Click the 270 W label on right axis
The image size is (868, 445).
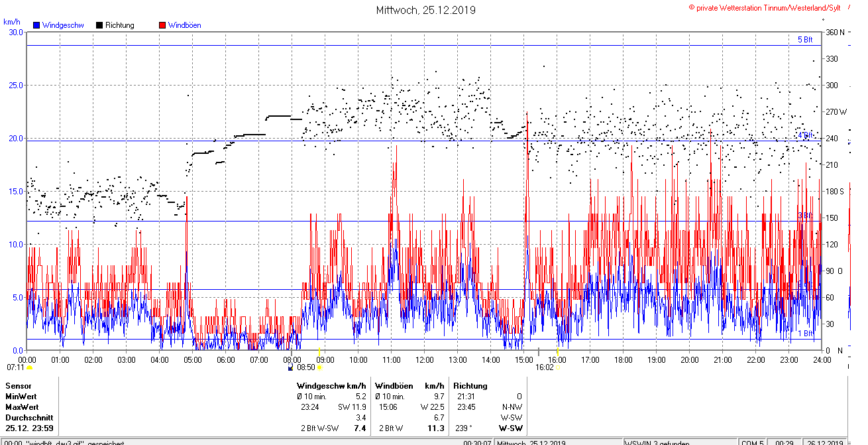836,112
